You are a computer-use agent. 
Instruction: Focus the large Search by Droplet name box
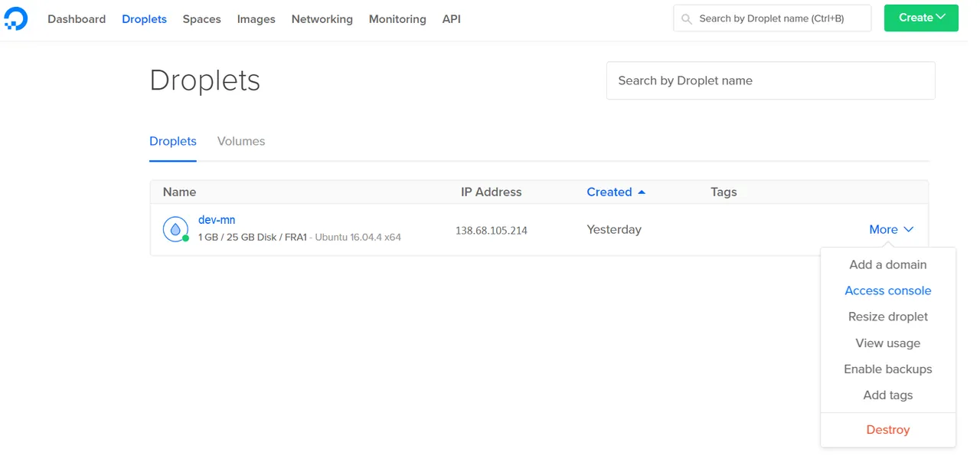[771, 80]
